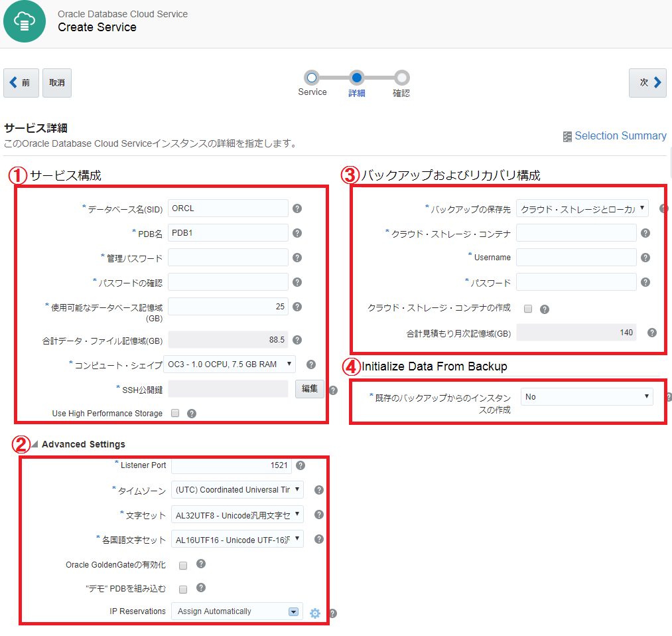Screen dimensions: 672x636
Task: Focus the backup Username input field
Action: (576, 258)
